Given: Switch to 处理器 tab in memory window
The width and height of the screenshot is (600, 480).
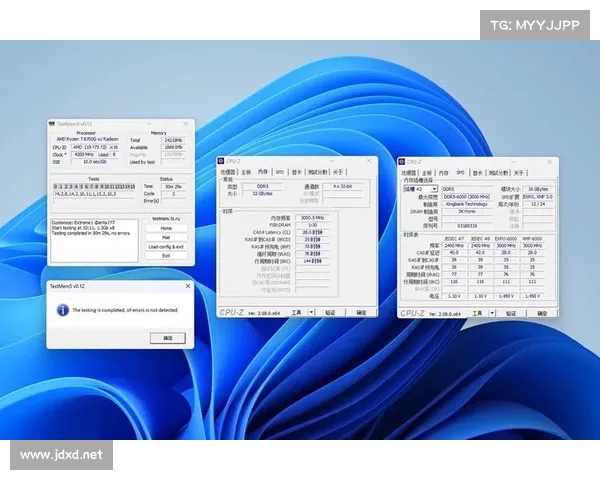Looking at the screenshot, I should 228,171.
